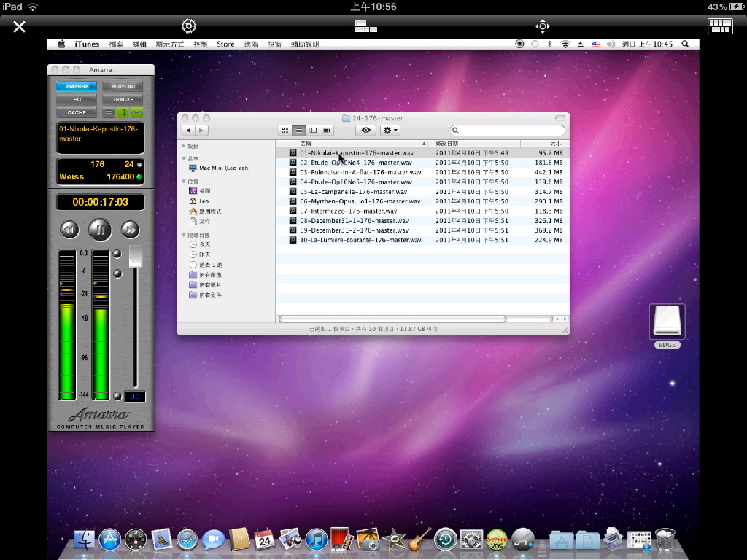Screen dimensions: 747x560
Task: Click the CACHE button in Amarra
Action: click(77, 113)
